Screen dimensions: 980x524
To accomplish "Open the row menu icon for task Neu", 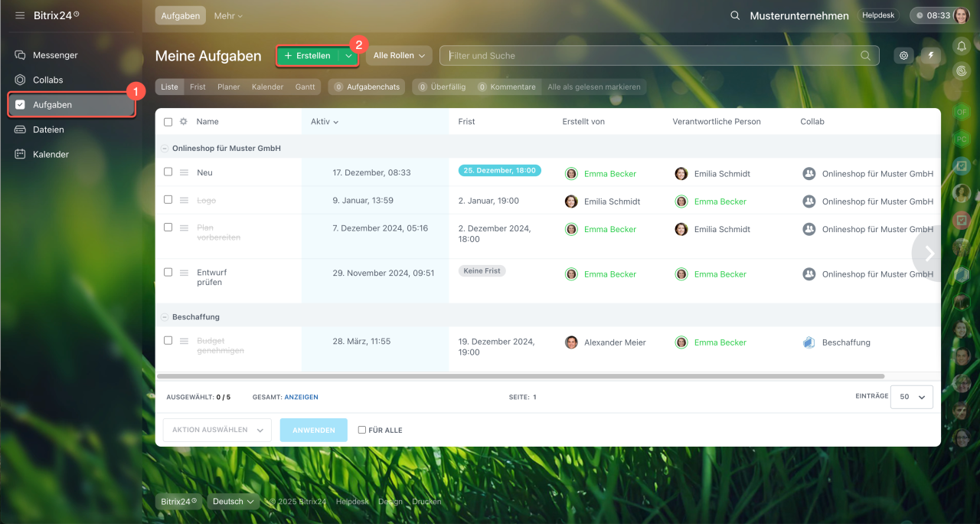I will coord(184,172).
